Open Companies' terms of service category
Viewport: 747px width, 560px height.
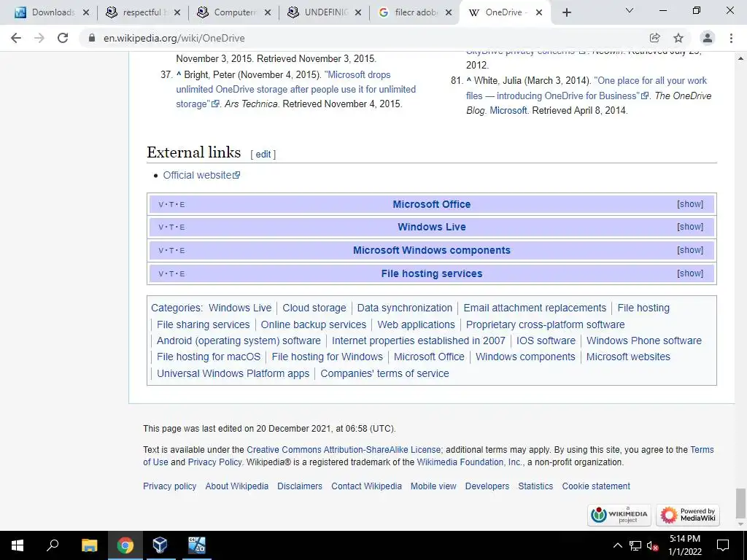[384, 373]
